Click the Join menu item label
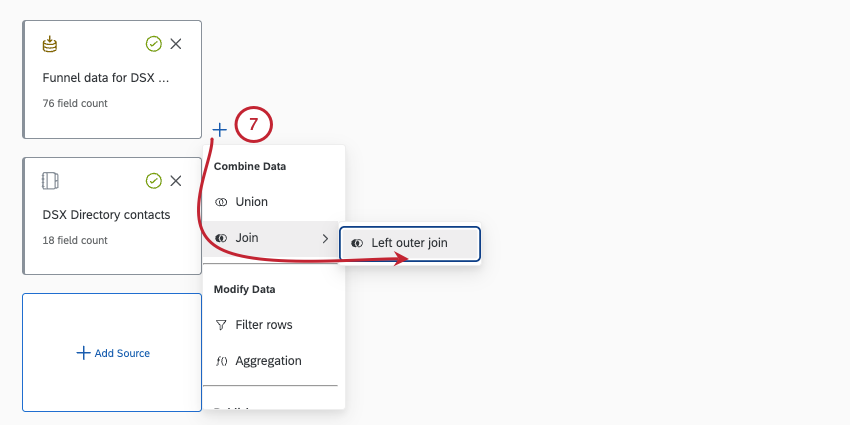Screen dimensions: 850x425 tap(246, 238)
